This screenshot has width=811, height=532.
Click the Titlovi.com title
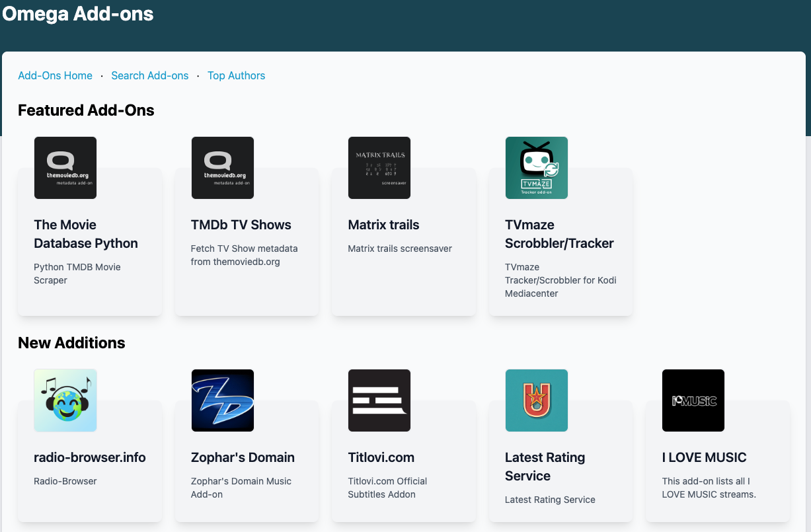click(x=381, y=457)
